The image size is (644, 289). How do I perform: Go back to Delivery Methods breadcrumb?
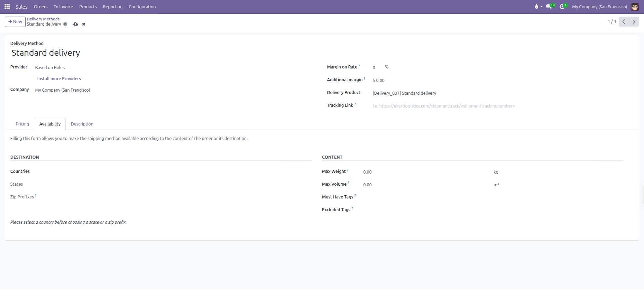click(x=43, y=19)
